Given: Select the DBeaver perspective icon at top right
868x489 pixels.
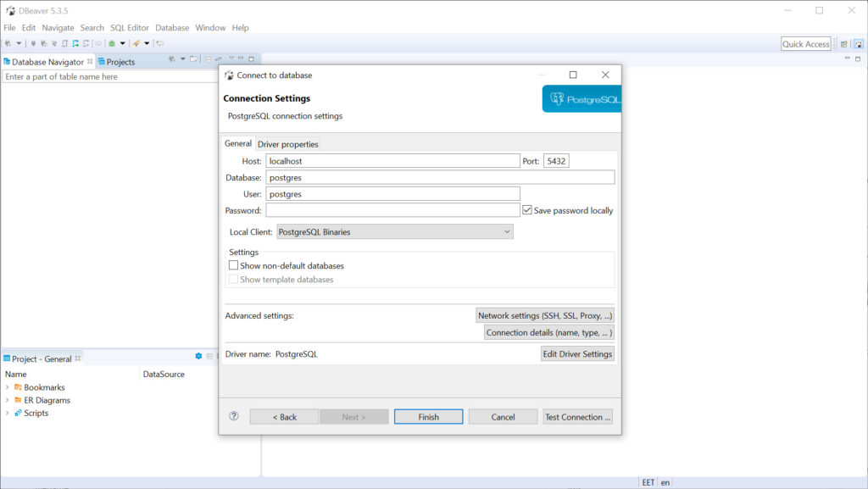Looking at the screenshot, I should pyautogui.click(x=858, y=44).
